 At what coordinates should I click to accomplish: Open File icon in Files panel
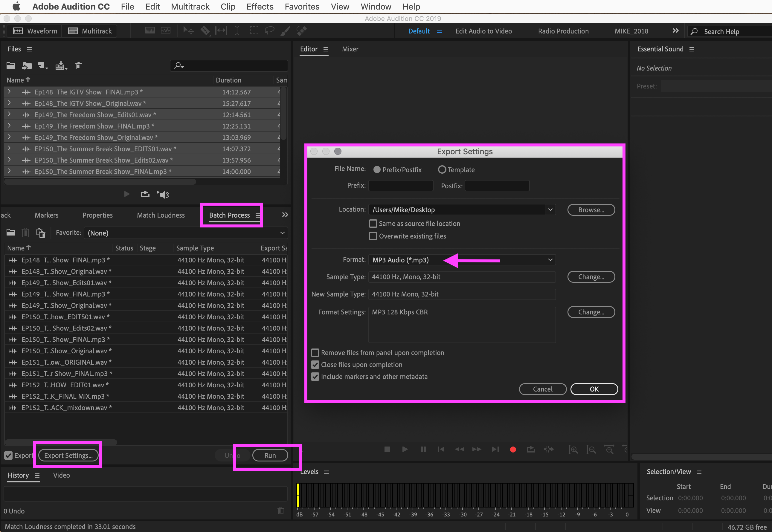11,66
